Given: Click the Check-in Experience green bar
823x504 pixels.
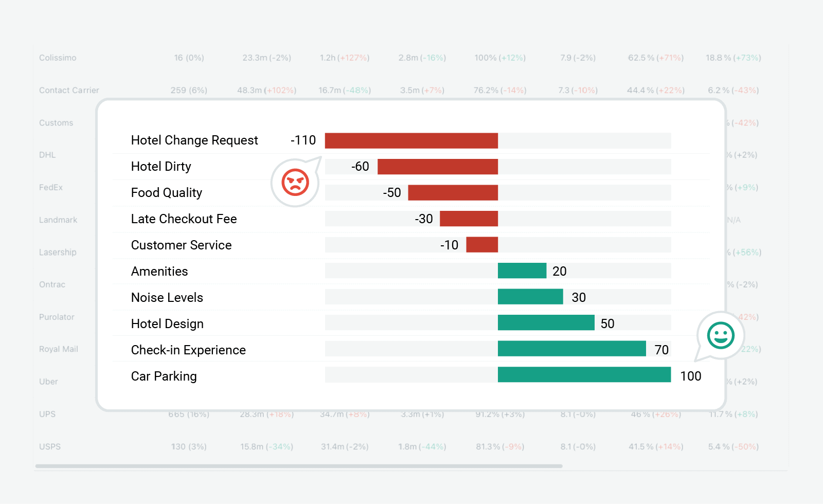Looking at the screenshot, I should coord(571,349).
